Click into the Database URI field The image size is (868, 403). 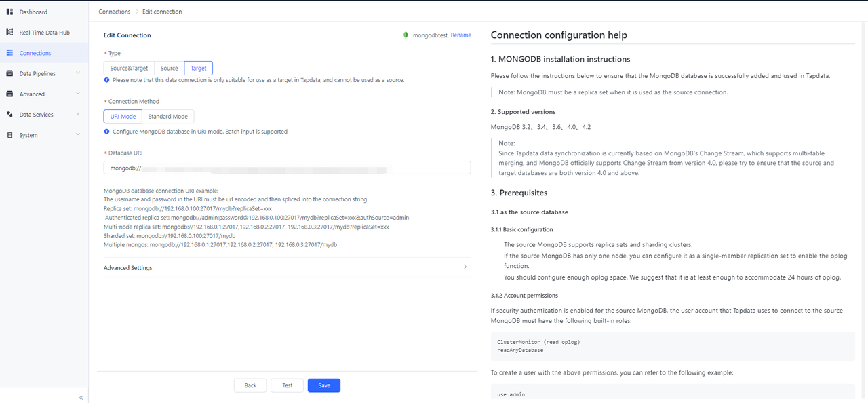tap(287, 168)
